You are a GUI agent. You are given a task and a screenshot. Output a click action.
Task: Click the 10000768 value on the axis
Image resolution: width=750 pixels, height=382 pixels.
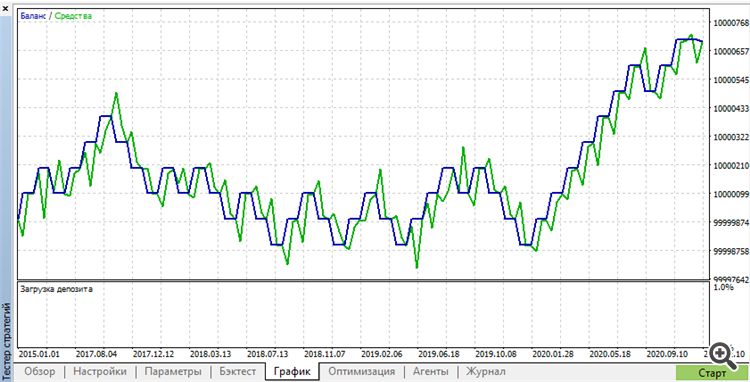pyautogui.click(x=730, y=22)
